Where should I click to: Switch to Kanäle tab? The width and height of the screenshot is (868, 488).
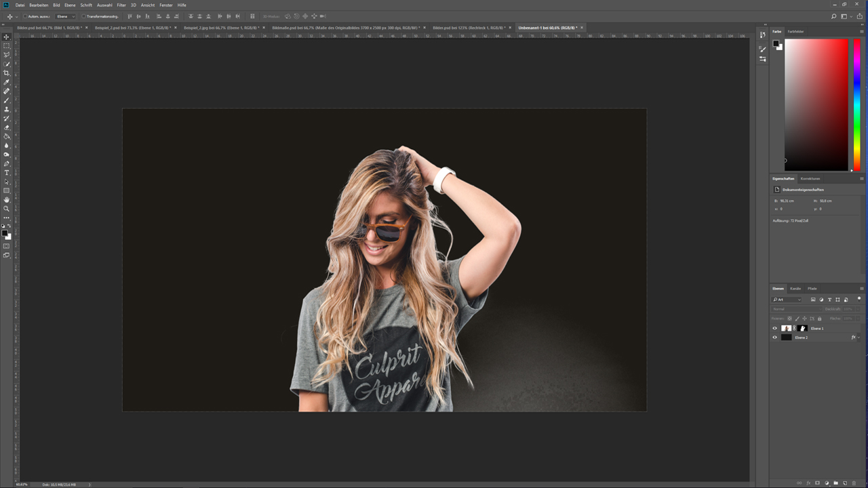(795, 289)
